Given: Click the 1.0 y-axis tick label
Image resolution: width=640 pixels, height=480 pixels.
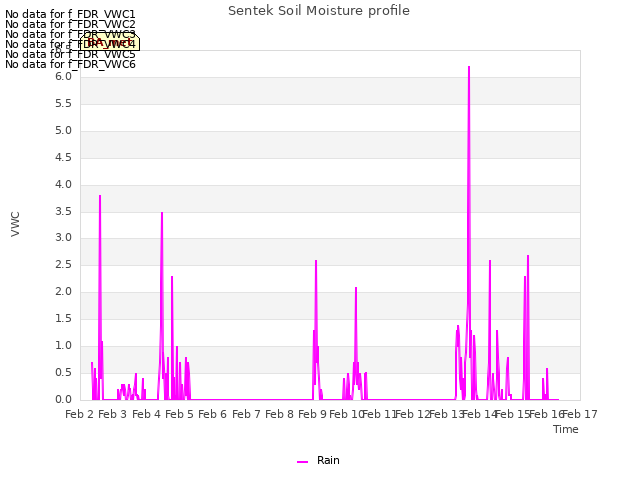Looking at the screenshot, I should coord(63,345).
